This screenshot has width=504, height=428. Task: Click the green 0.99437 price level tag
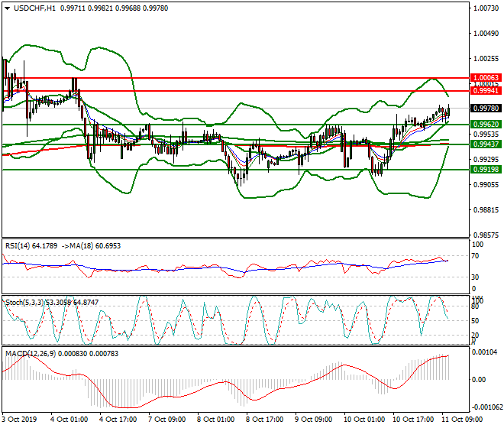coord(486,144)
